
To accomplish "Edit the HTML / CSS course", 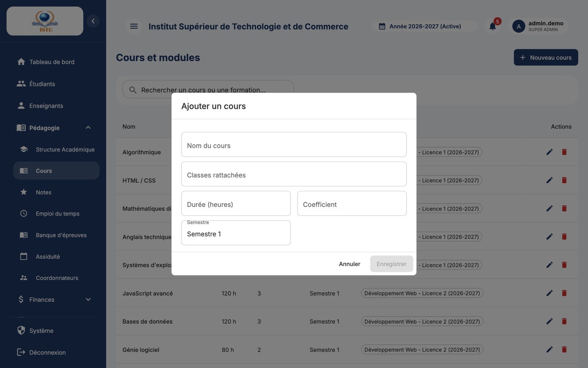I will [x=549, y=180].
